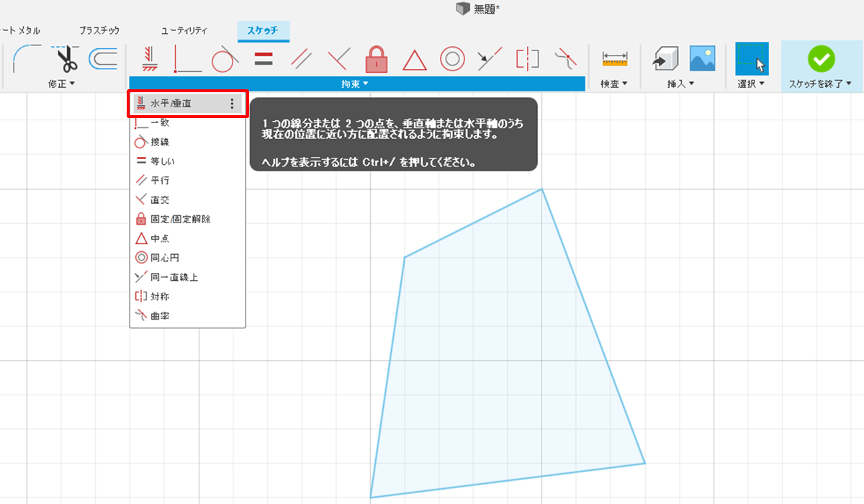
Task: Expand the 検査 dropdown menu
Action: coord(614,84)
